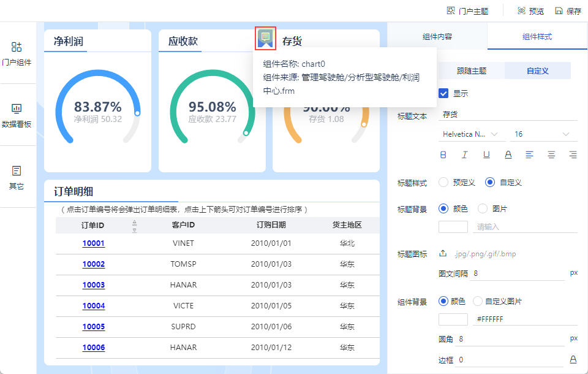The image size is (588, 374).
Task: Toggle bold for the title text
Action: [x=443, y=155]
